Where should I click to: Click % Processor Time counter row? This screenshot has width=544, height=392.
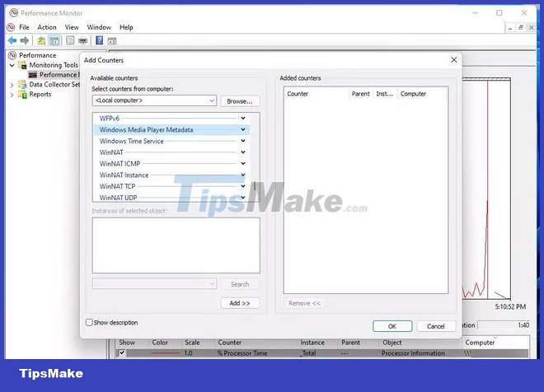tap(322, 353)
